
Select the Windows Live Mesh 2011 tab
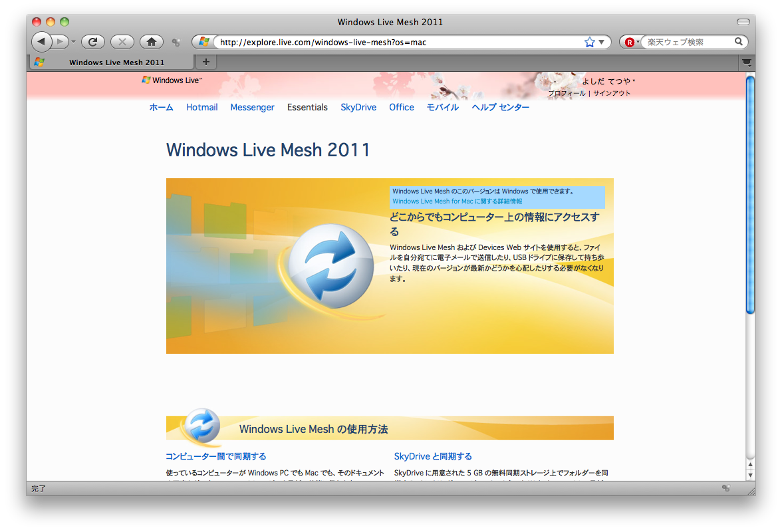[x=111, y=63]
